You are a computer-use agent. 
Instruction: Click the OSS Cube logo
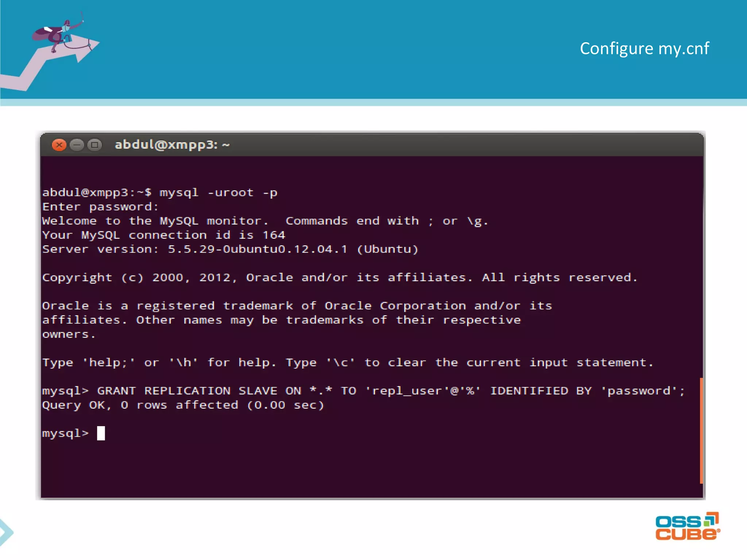tap(688, 526)
